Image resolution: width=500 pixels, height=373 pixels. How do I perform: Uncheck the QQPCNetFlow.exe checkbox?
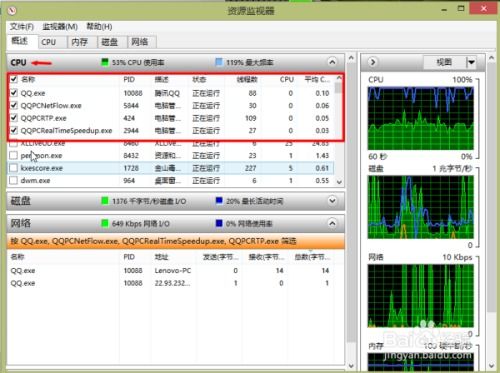[x=14, y=106]
